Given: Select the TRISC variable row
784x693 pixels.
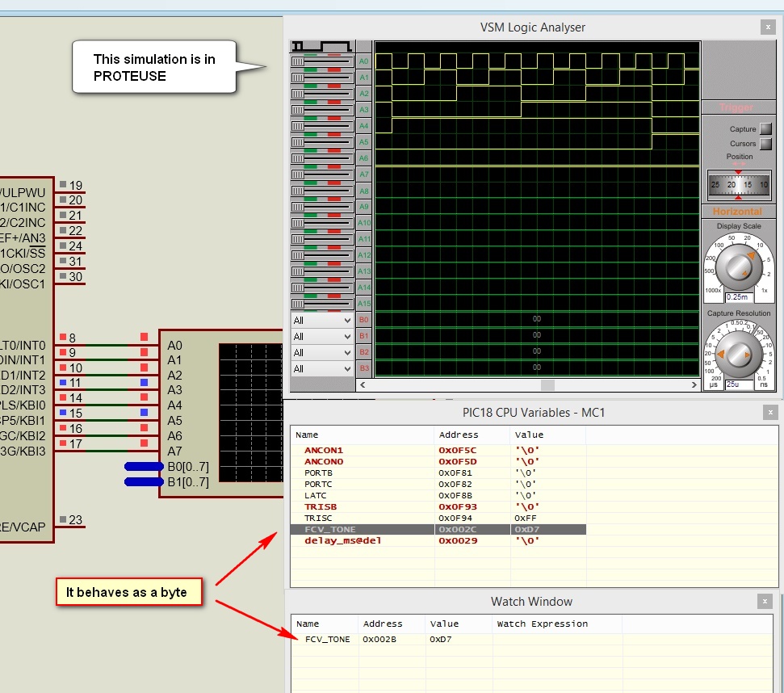Looking at the screenshot, I should pos(438,519).
